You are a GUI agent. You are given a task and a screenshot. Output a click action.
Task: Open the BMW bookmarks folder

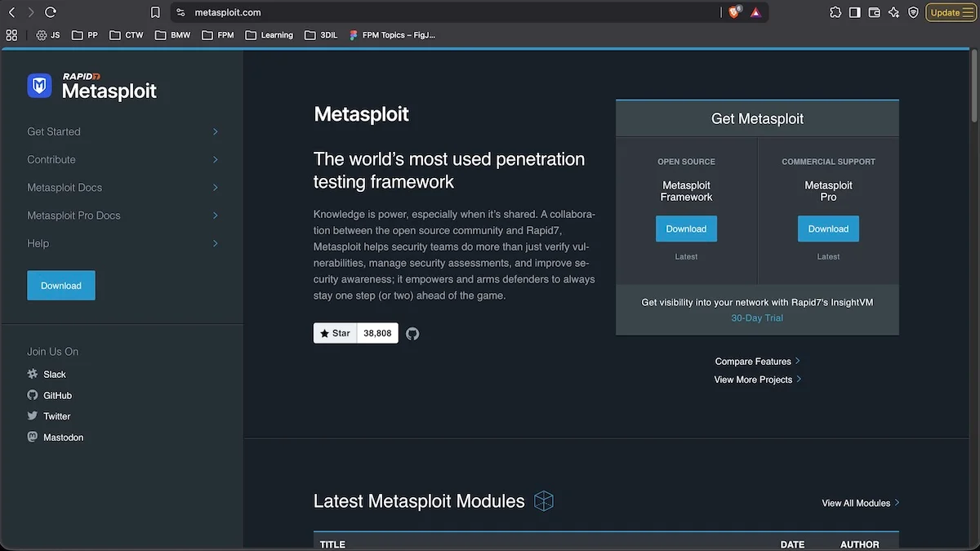tap(172, 35)
